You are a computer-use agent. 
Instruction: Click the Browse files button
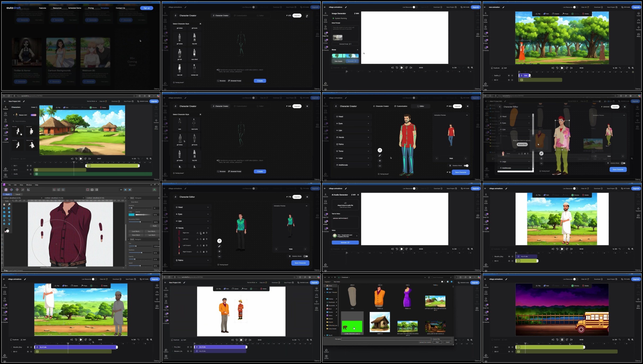pyautogui.click(x=522, y=144)
